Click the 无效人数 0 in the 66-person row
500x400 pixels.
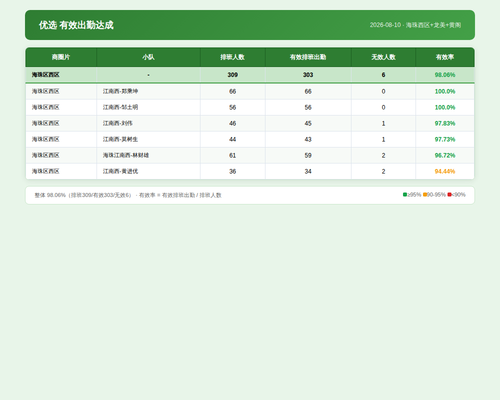383,91
